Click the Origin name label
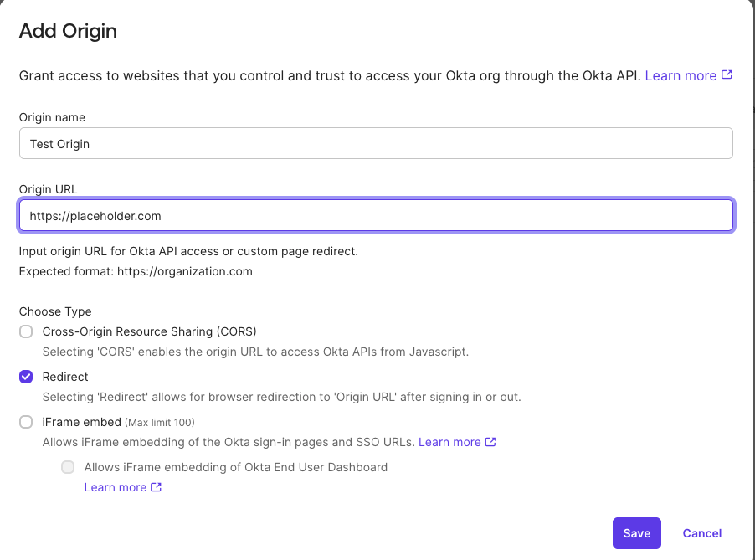Screen dimensions: 755x560 pyautogui.click(x=52, y=117)
